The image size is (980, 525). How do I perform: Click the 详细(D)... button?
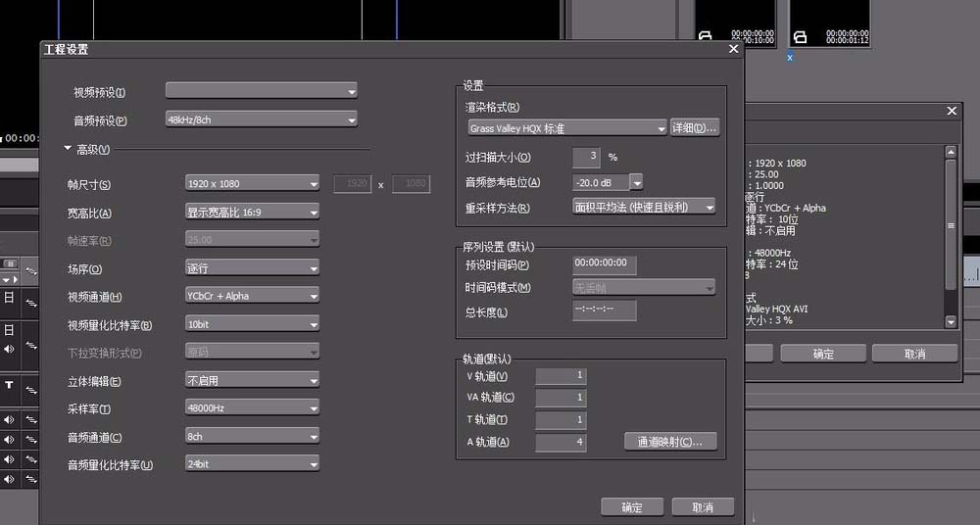(695, 127)
